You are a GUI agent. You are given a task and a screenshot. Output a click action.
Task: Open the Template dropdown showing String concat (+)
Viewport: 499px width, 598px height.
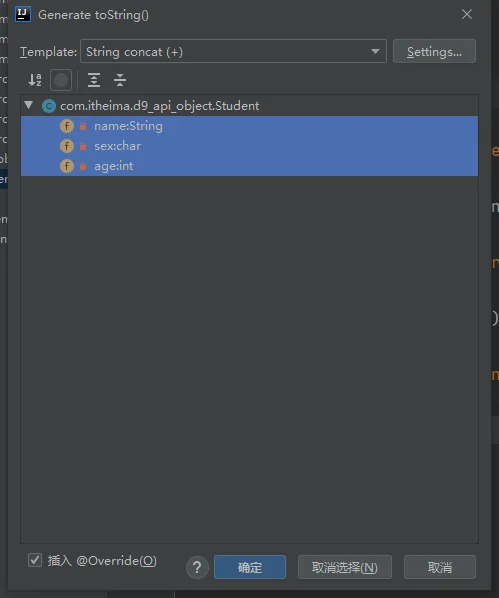point(233,51)
